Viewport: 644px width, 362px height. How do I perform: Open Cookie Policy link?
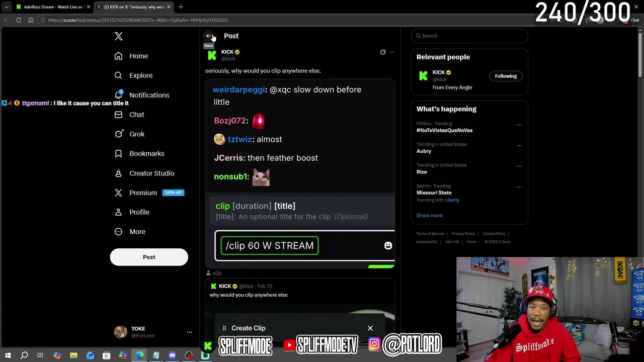(x=494, y=234)
